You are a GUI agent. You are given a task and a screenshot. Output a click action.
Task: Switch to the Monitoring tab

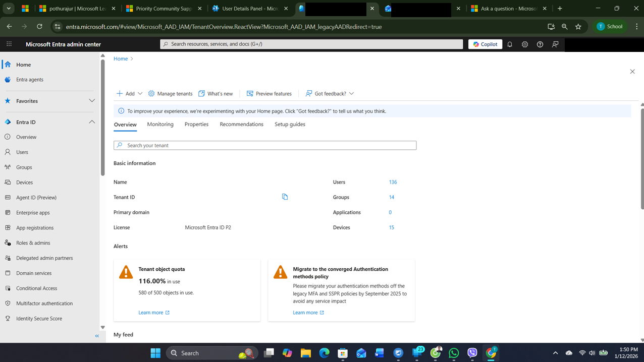click(x=160, y=125)
